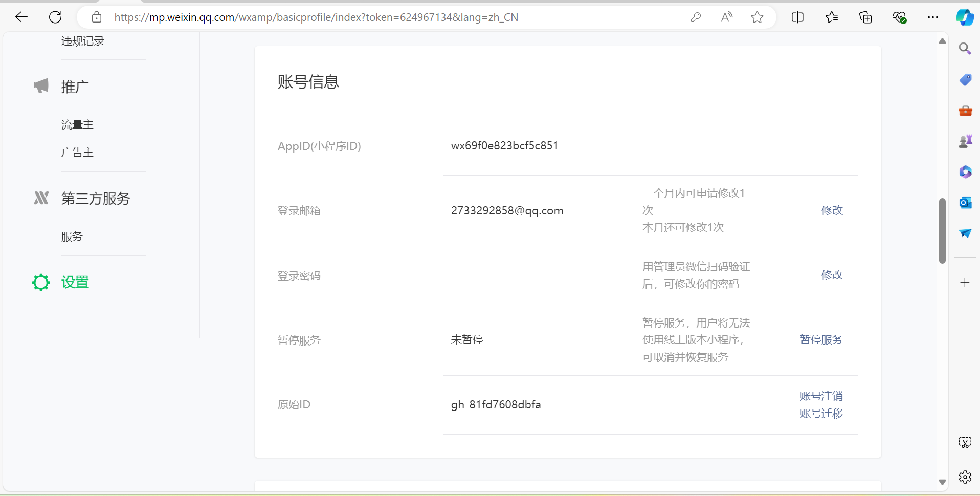
Task: Open the split screen icon
Action: tap(797, 17)
